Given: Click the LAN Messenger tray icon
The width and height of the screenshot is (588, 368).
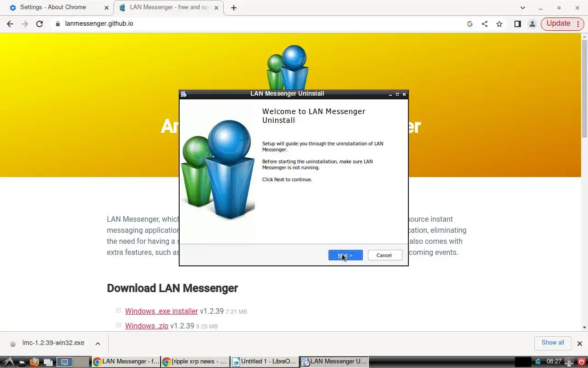Looking at the screenshot, I should click(x=538, y=362).
